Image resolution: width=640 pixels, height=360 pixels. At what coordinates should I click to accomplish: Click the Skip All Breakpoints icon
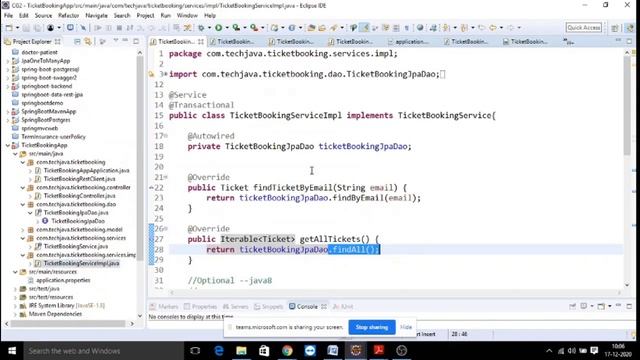[x=83, y=28]
